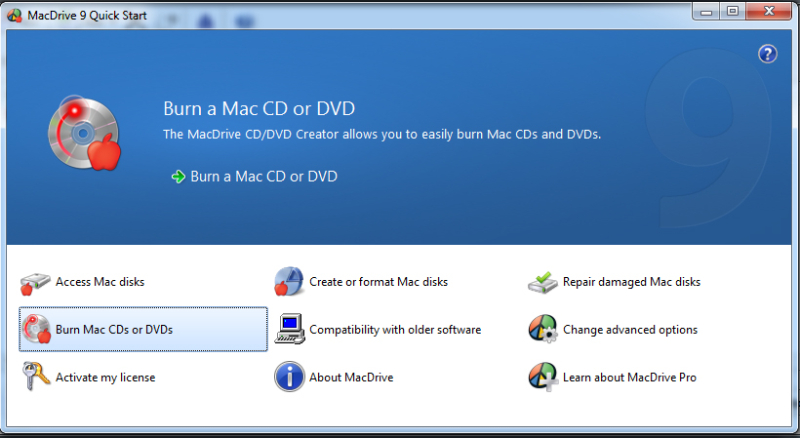Viewport: 800px width, 438px height.
Task: Open help with the question mark icon
Action: pos(768,54)
